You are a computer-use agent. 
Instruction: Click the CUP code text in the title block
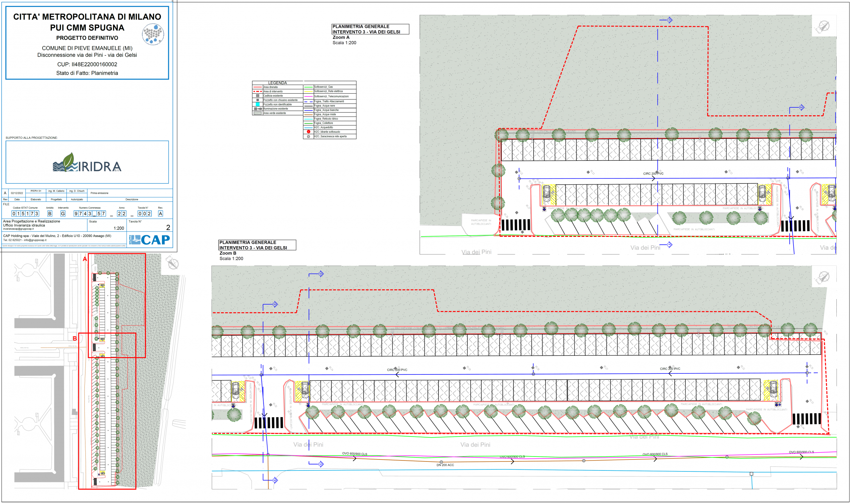87,64
